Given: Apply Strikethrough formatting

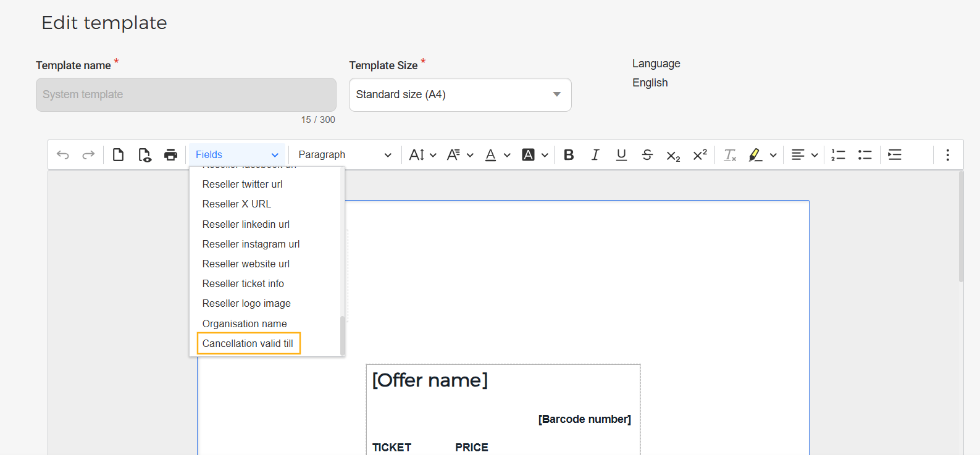Looking at the screenshot, I should pyautogui.click(x=647, y=155).
